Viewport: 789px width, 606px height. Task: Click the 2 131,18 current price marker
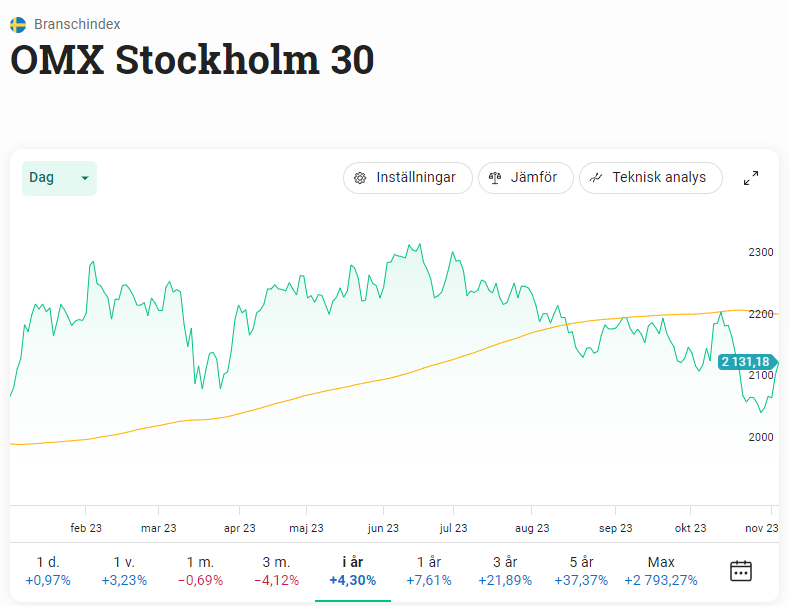tap(744, 362)
